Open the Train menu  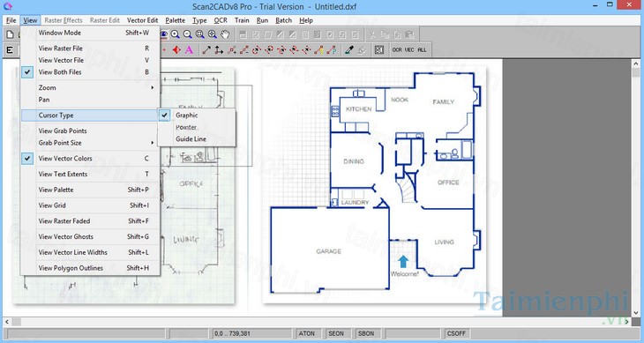242,20
